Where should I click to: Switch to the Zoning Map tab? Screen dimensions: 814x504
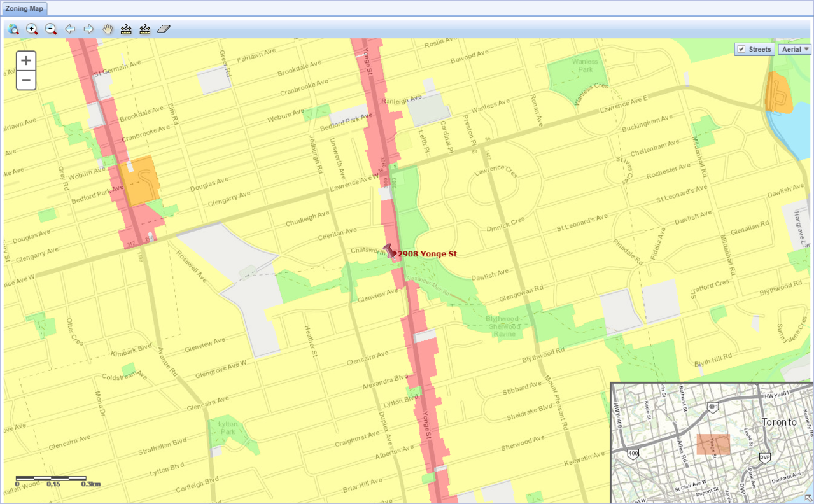point(24,8)
